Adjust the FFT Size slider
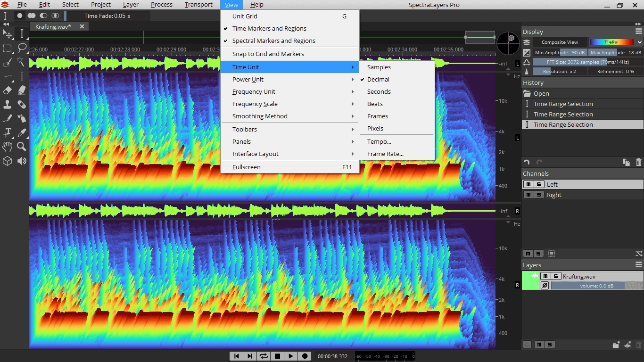This screenshot has width=644, height=362. click(x=587, y=62)
